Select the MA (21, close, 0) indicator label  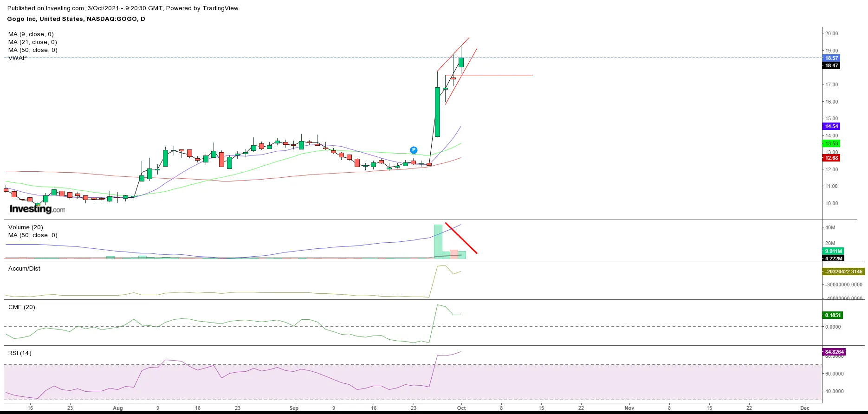pos(32,42)
